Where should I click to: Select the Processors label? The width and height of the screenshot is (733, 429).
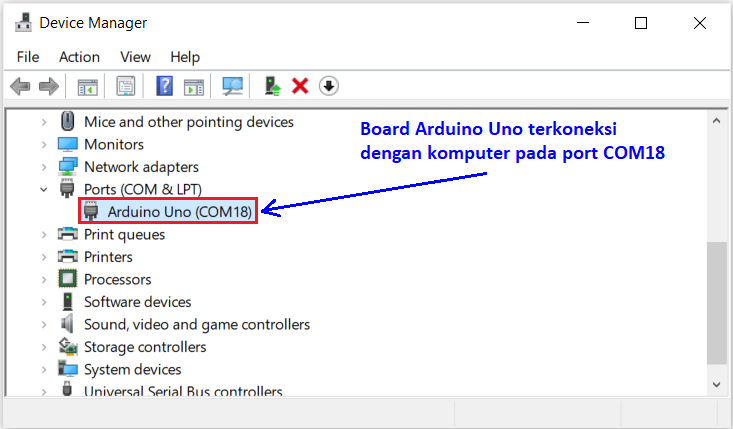[x=117, y=279]
